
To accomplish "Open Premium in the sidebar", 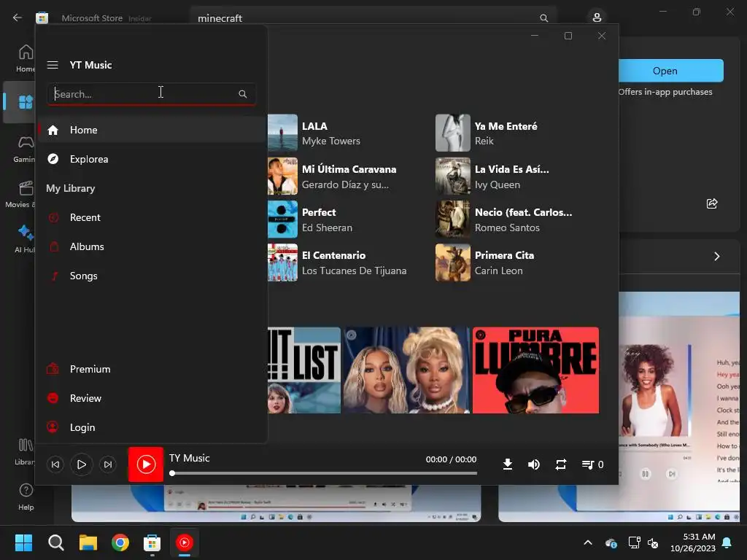I will pos(152,369).
